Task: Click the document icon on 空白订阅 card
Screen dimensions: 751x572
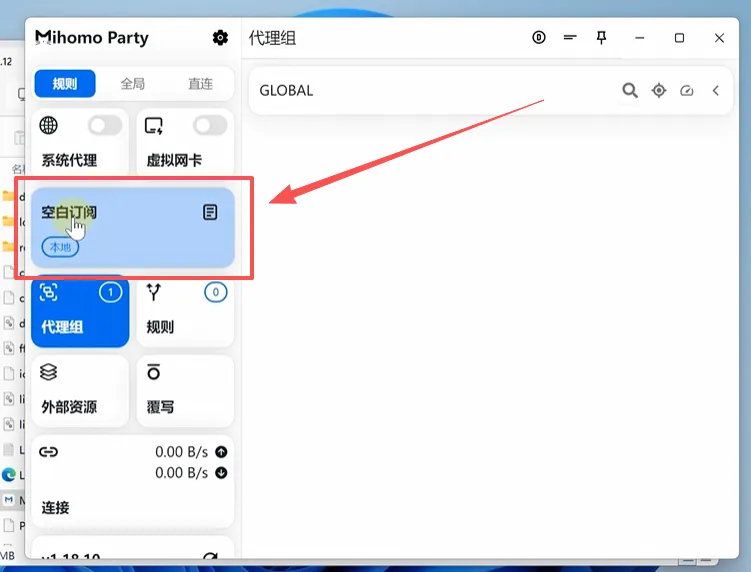Action: tap(210, 212)
